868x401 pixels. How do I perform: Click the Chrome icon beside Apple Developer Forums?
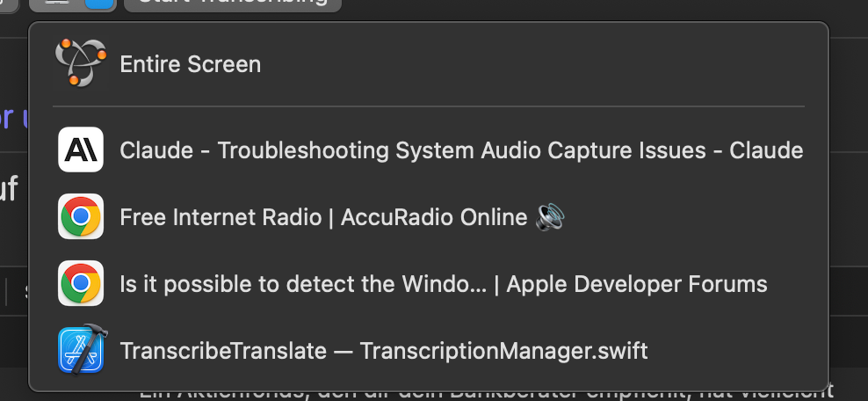81,283
